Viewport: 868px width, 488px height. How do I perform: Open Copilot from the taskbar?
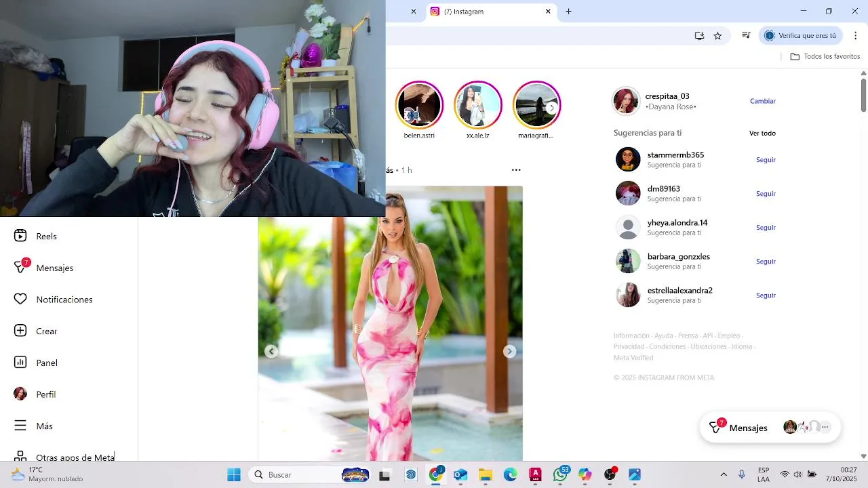click(x=585, y=474)
